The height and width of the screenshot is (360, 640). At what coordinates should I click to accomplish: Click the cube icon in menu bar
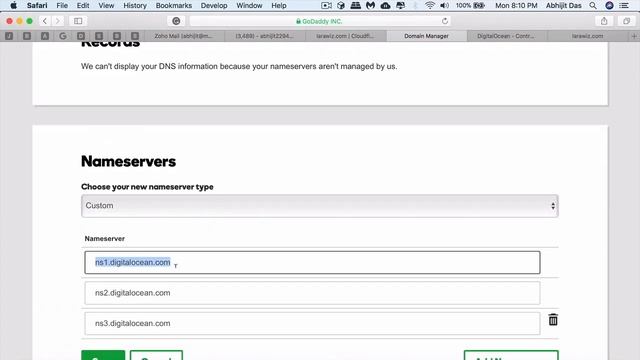pyautogui.click(x=341, y=6)
